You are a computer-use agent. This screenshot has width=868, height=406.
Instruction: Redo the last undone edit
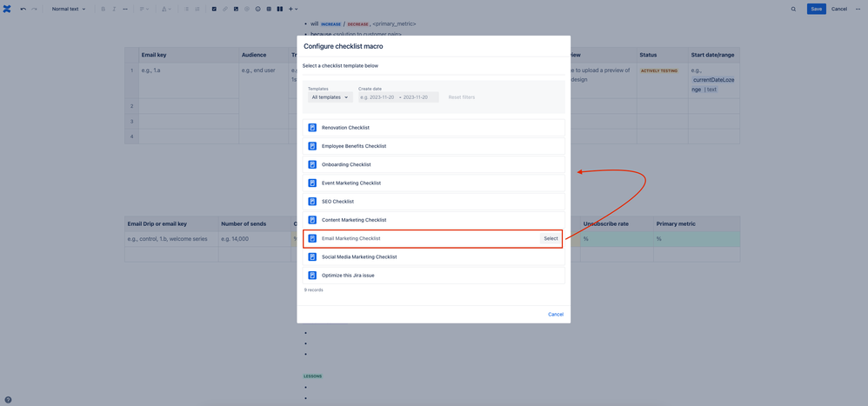tap(34, 9)
